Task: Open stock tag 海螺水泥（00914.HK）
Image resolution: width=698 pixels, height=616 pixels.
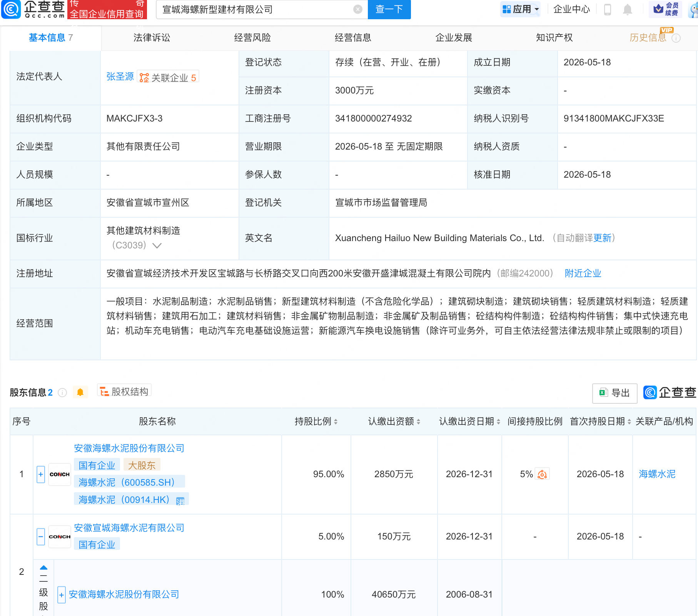Action: [x=124, y=499]
